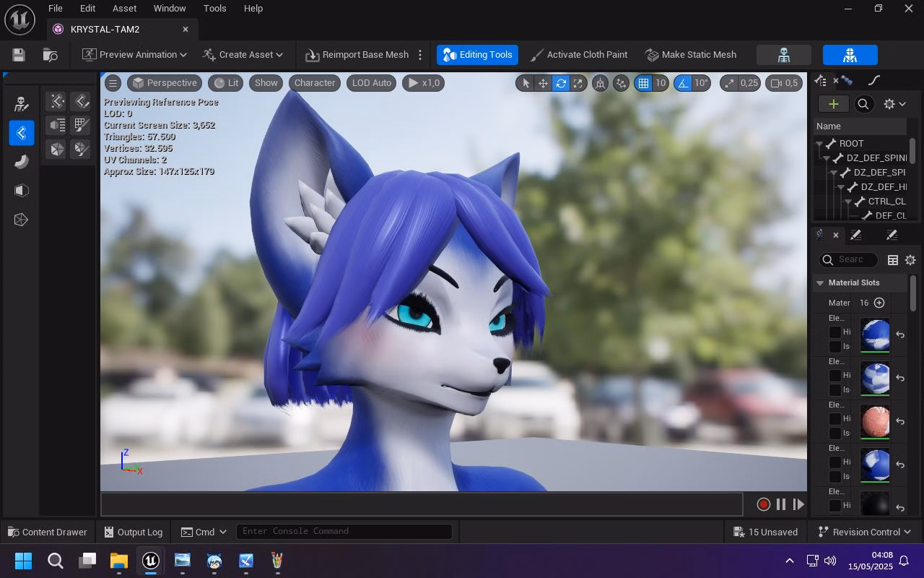Open the Create Asset dropdown
This screenshot has width=924, height=578.
coord(243,55)
